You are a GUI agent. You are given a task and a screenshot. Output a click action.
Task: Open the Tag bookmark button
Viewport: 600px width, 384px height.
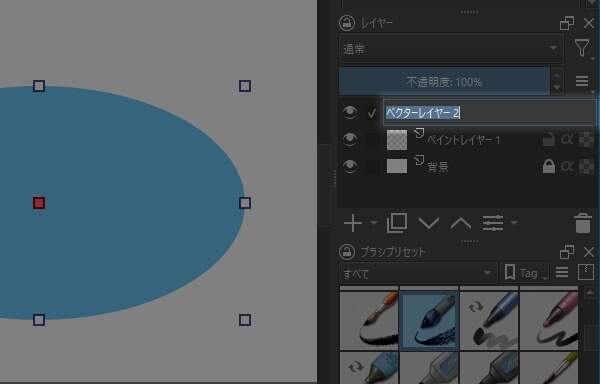tap(525, 273)
